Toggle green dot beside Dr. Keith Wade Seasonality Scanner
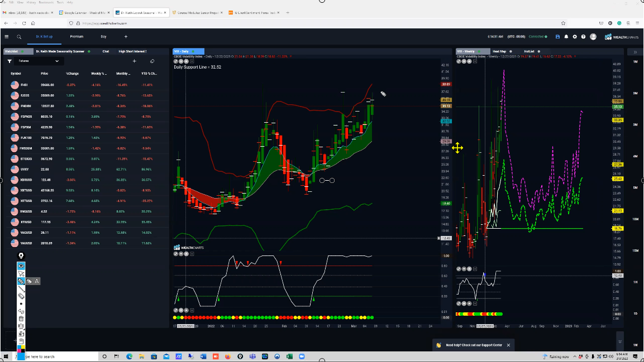 tap(89, 51)
